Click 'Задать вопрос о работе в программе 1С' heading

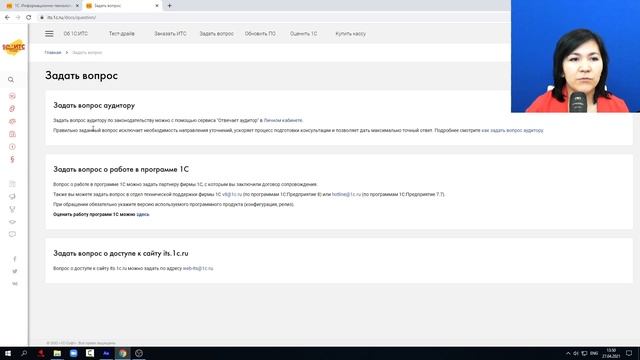(x=121, y=169)
